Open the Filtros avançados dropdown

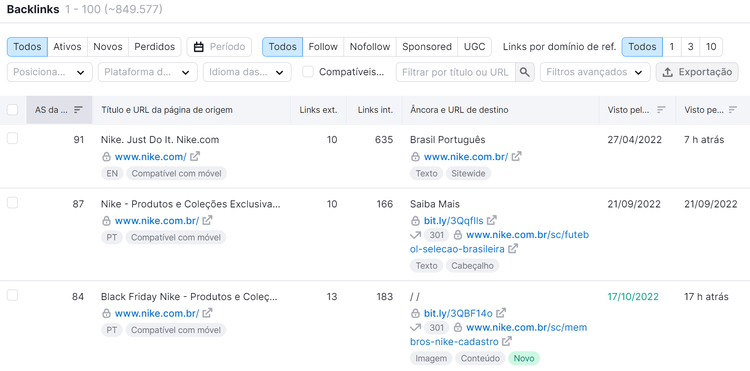point(595,72)
